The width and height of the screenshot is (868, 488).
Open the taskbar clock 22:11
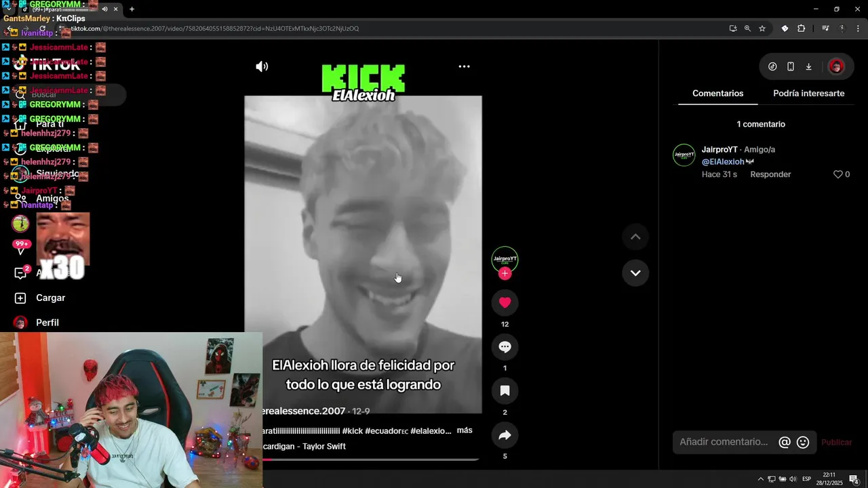[x=829, y=479]
